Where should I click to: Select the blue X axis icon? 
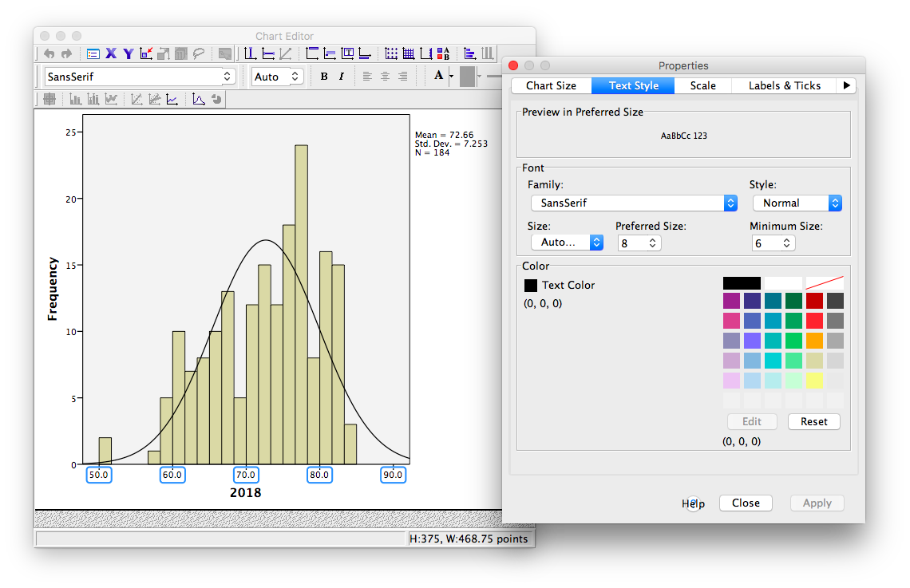(111, 54)
